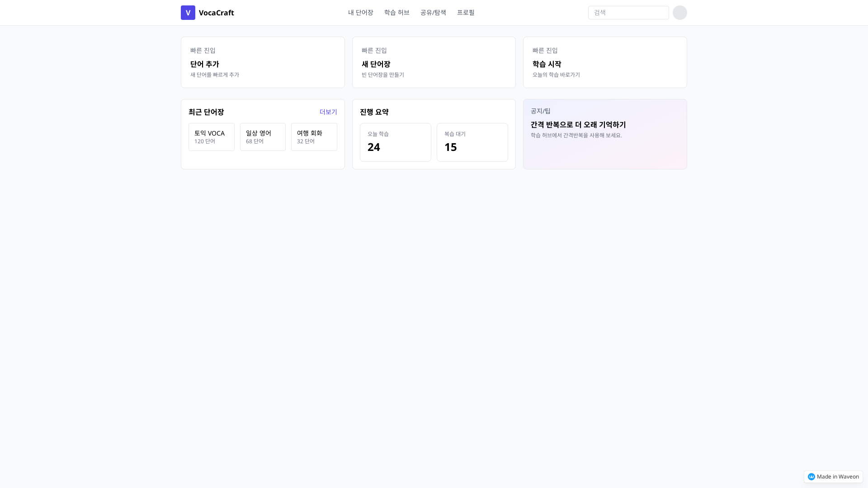
Task: Click the VocaCraft logo icon
Action: [188, 13]
